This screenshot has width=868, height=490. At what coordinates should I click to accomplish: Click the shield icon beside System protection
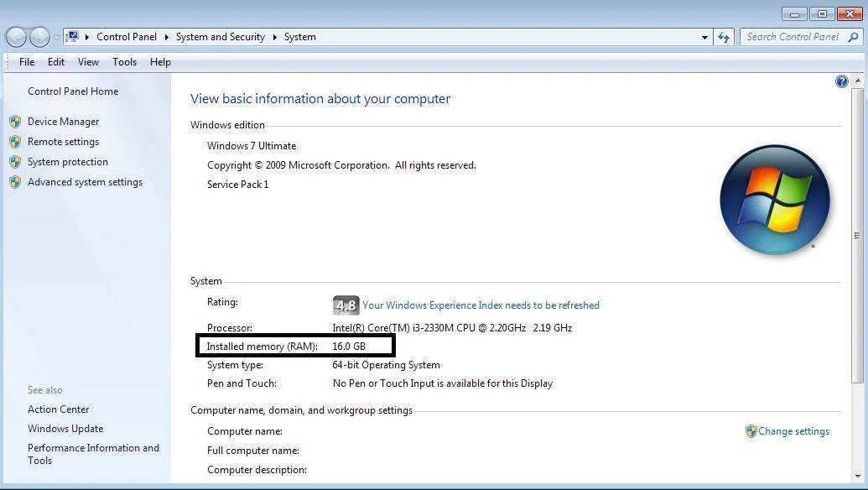(15, 162)
